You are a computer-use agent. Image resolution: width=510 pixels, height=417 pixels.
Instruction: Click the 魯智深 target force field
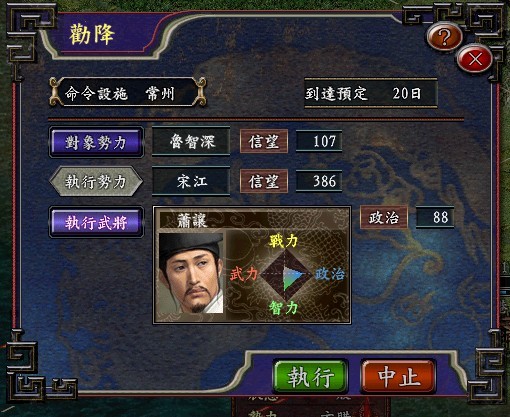(x=191, y=141)
